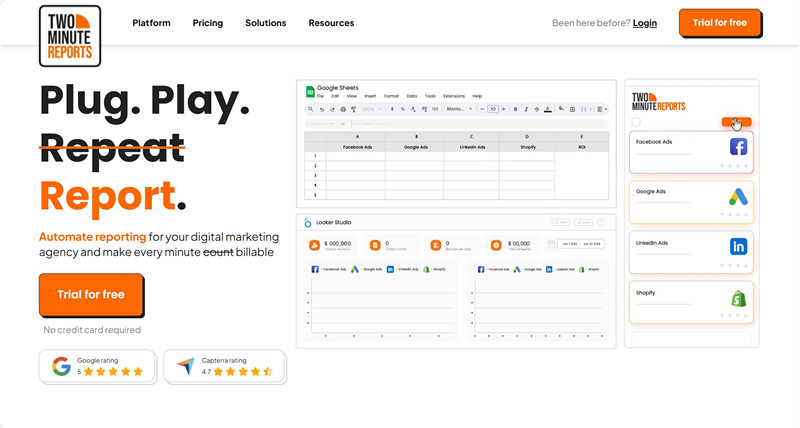Click Automate reporting highlighted text
The width and height of the screenshot is (800, 428).
(x=93, y=237)
